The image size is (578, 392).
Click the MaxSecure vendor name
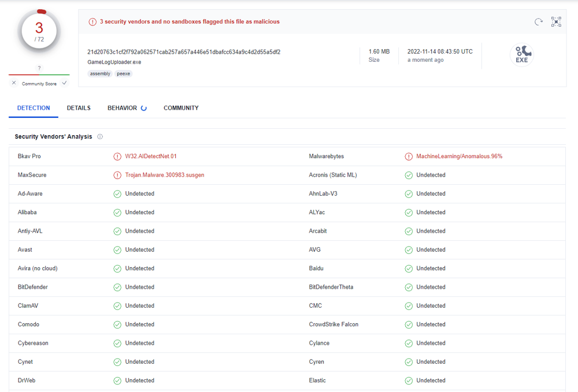pos(32,175)
